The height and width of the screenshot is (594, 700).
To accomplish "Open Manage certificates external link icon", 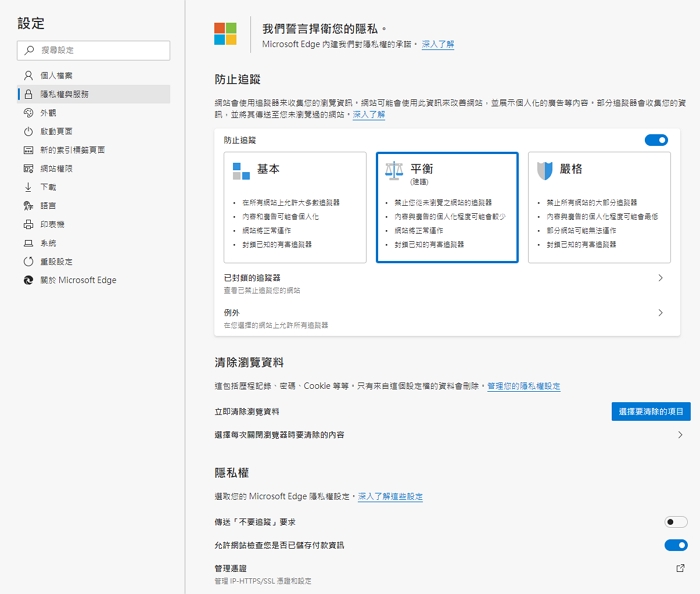I will [680, 568].
